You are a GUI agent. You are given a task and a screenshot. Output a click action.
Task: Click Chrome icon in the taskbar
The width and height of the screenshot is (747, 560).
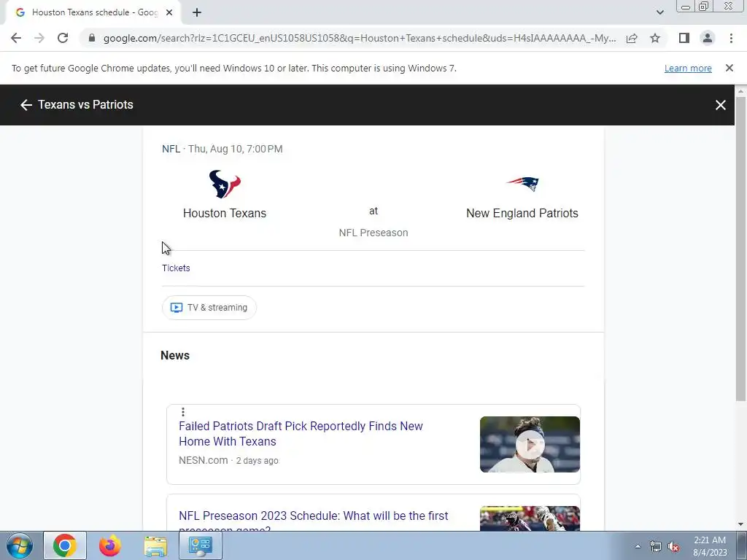pos(65,545)
